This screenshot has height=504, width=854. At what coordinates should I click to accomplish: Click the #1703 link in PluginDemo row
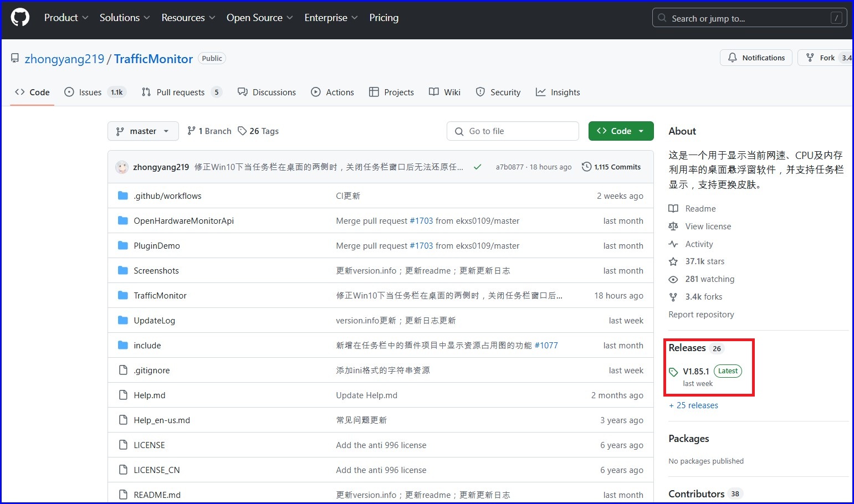point(421,245)
